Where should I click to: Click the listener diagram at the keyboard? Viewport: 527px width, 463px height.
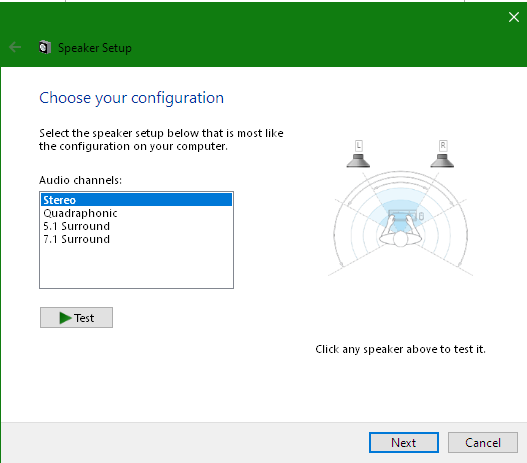(402, 215)
